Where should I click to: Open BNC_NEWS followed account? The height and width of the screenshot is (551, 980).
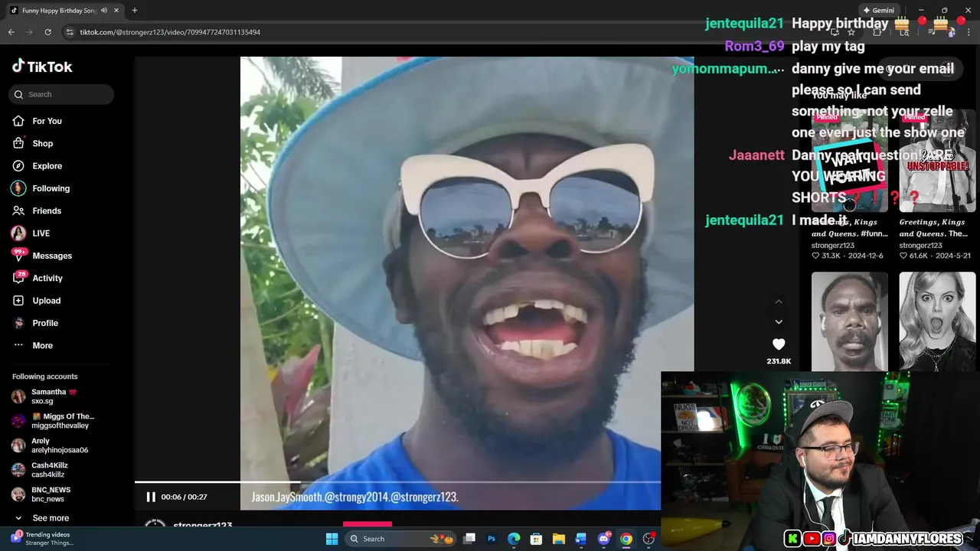50,494
